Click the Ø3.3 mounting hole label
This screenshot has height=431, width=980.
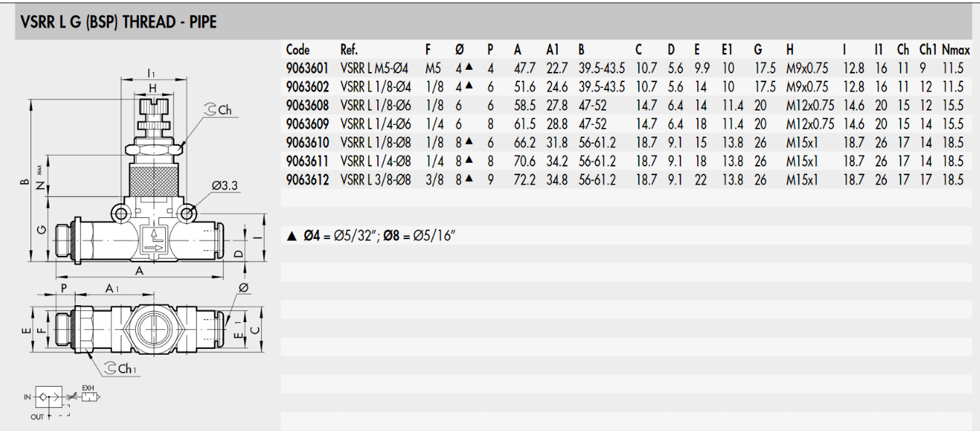pos(225,186)
